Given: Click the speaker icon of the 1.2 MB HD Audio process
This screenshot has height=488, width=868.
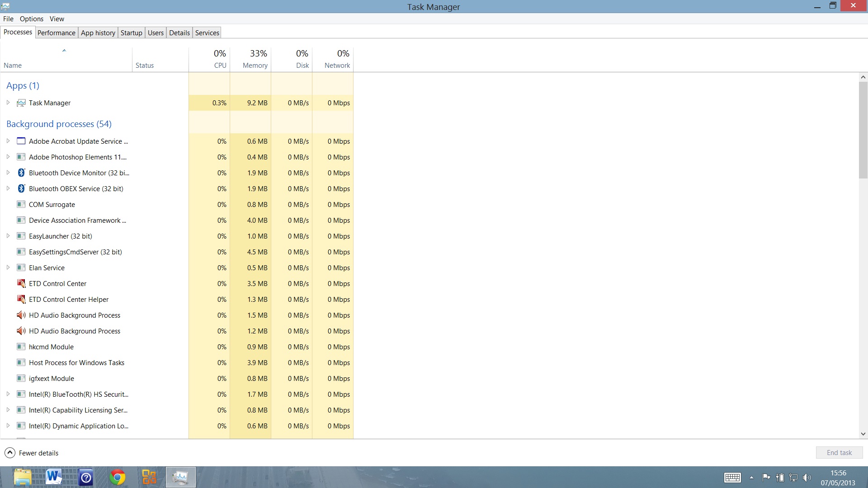Looking at the screenshot, I should tap(21, 331).
